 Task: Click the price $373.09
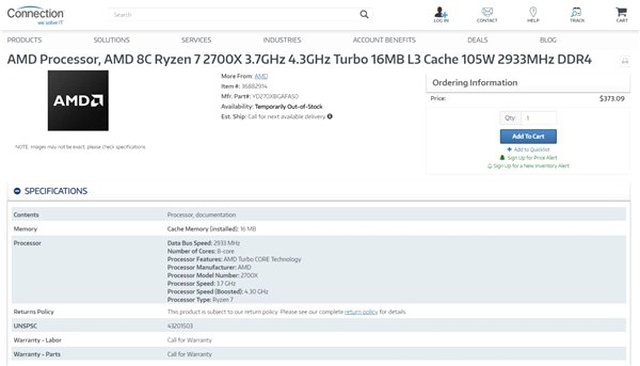(x=612, y=98)
